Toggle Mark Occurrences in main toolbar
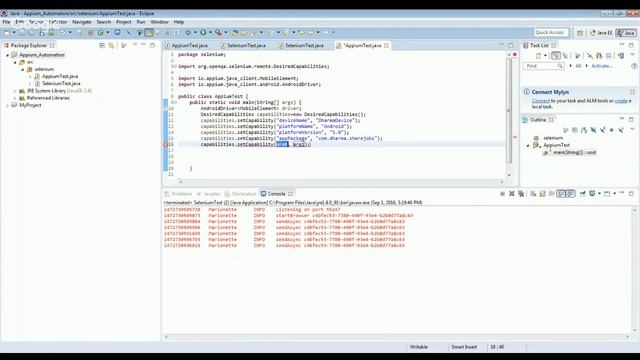 coord(149,32)
